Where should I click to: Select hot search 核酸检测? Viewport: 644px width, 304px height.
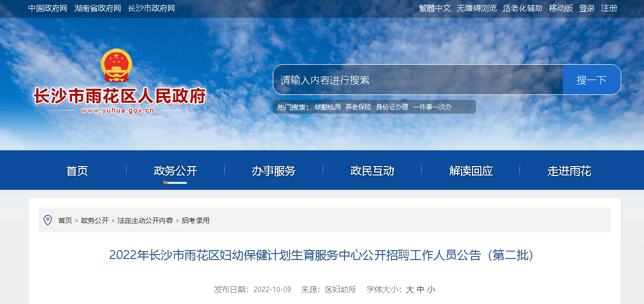[x=328, y=107]
